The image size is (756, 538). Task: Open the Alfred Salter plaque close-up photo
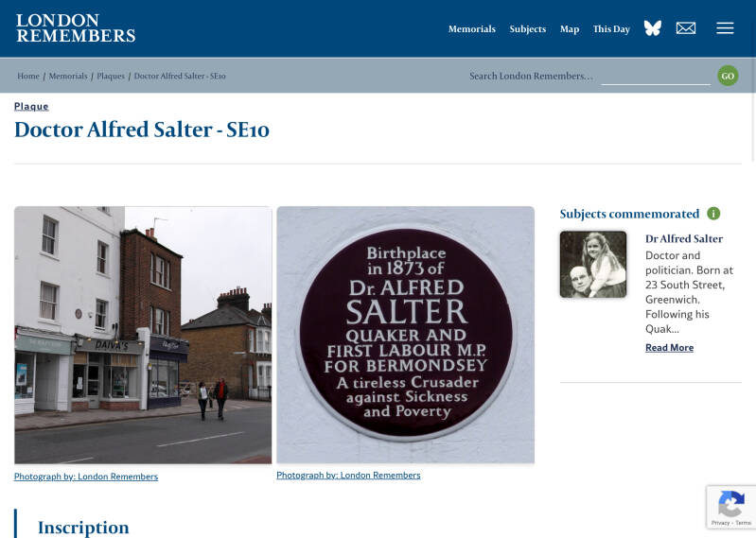tap(406, 335)
